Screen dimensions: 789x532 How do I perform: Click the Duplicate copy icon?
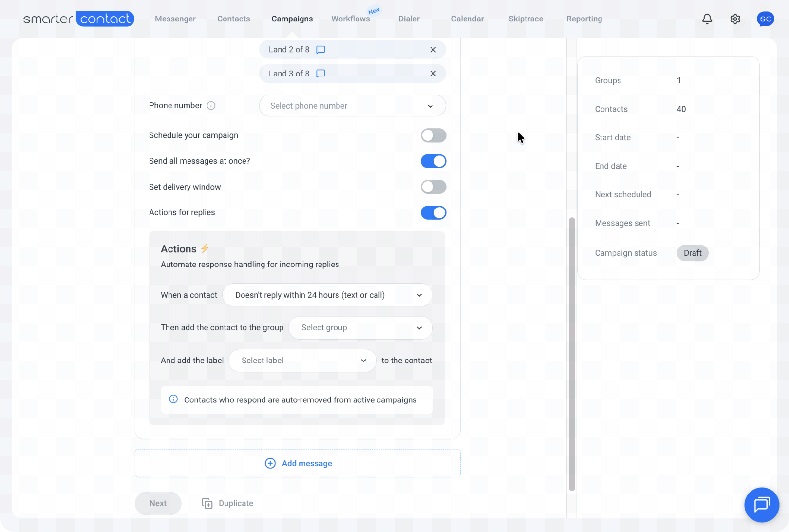[207, 503]
